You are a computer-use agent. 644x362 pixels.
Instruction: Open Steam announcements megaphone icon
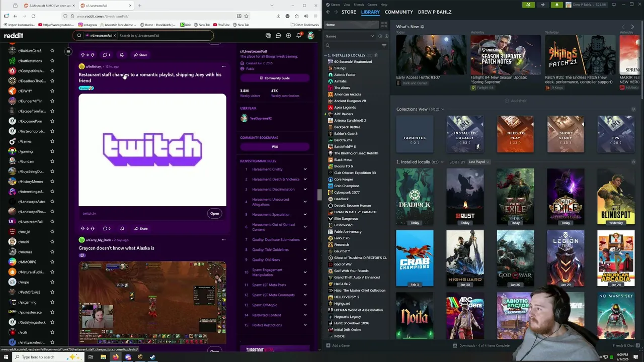tap(542, 5)
